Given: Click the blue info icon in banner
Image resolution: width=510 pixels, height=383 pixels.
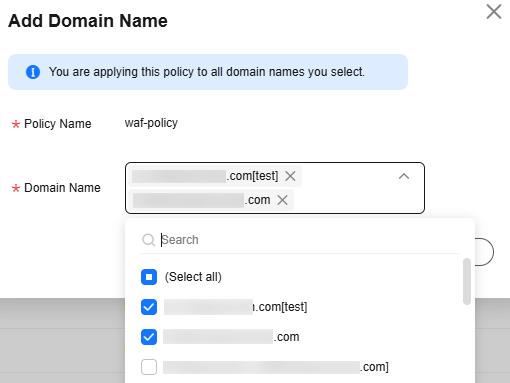Looking at the screenshot, I should click(33, 72).
